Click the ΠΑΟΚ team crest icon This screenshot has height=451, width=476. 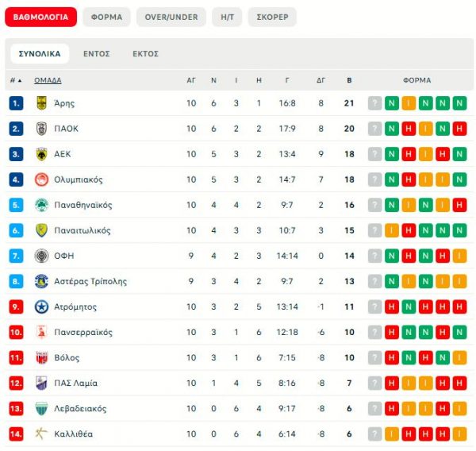[41, 129]
